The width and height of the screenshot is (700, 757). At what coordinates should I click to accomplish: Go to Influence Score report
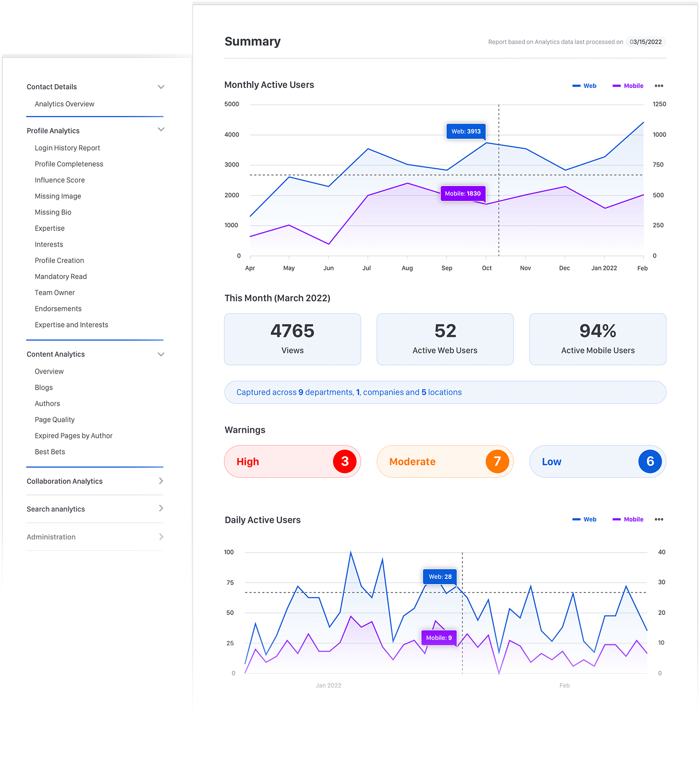pyautogui.click(x=60, y=180)
